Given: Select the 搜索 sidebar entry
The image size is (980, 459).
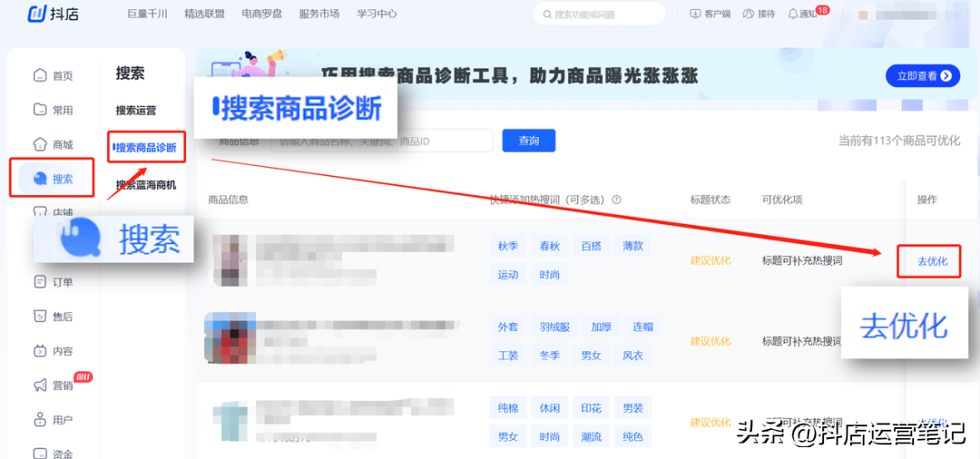Looking at the screenshot, I should 53,180.
